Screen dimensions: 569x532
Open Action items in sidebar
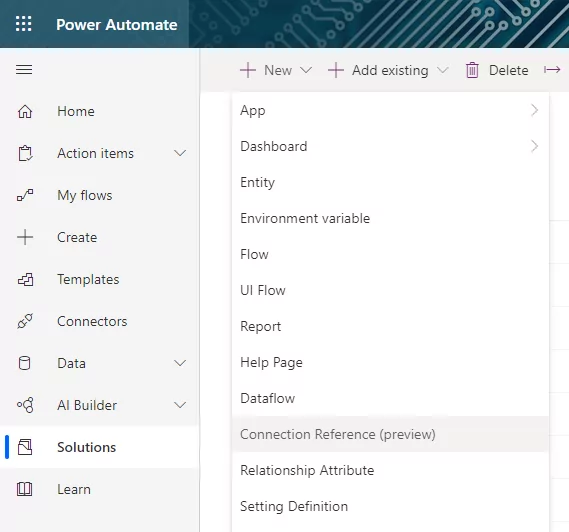click(x=95, y=153)
